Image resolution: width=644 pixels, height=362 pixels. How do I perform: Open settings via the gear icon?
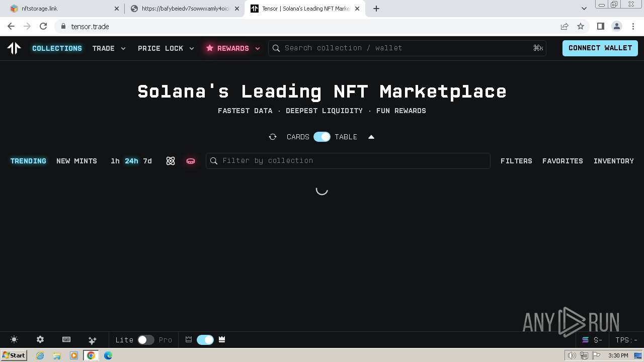point(40,340)
